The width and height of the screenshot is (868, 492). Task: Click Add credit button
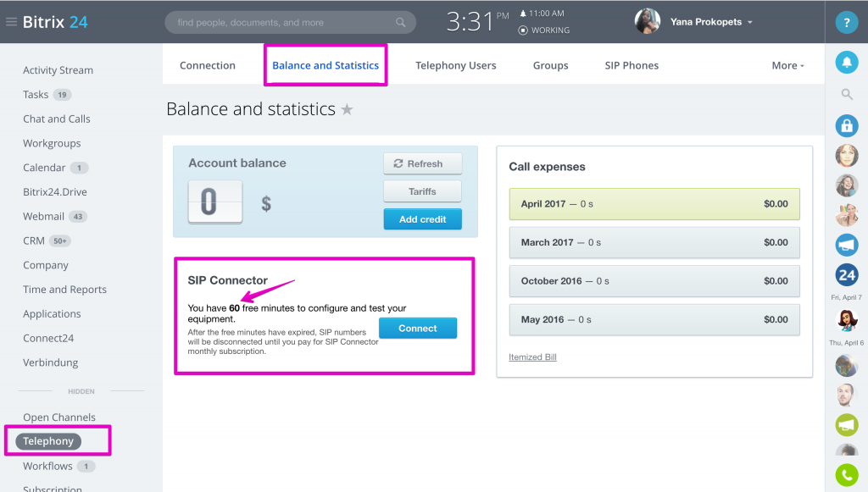(422, 219)
